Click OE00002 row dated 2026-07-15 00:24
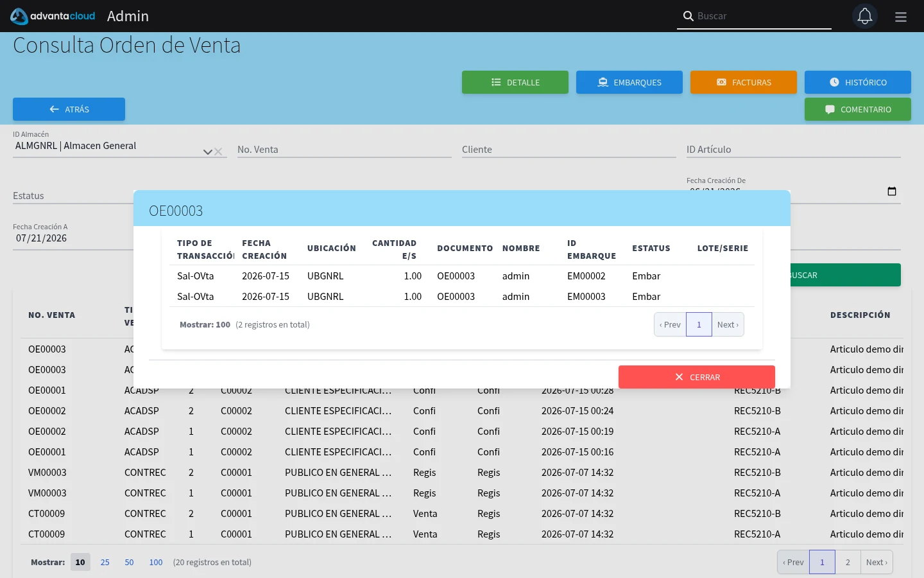Image resolution: width=924 pixels, height=578 pixels. click(x=462, y=410)
